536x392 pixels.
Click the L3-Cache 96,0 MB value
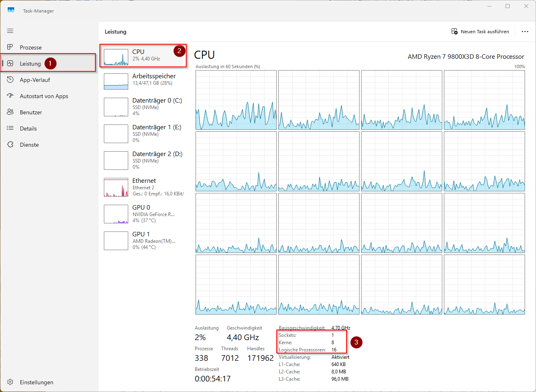pos(340,379)
